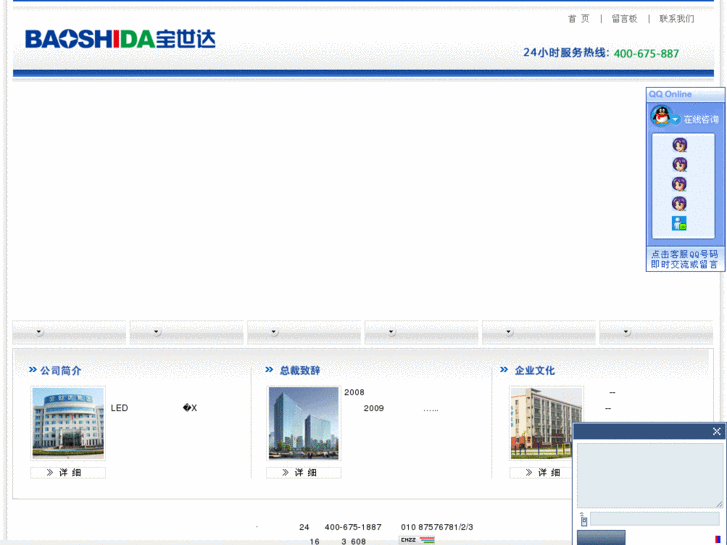Open the 总裁致辞 skyscraper thumbnail
Image resolution: width=727 pixels, height=545 pixels.
point(304,423)
